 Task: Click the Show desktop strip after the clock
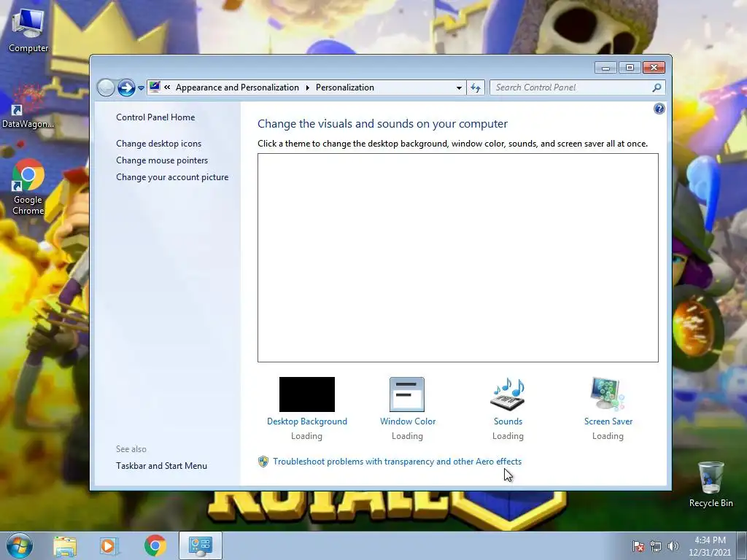[742, 545]
